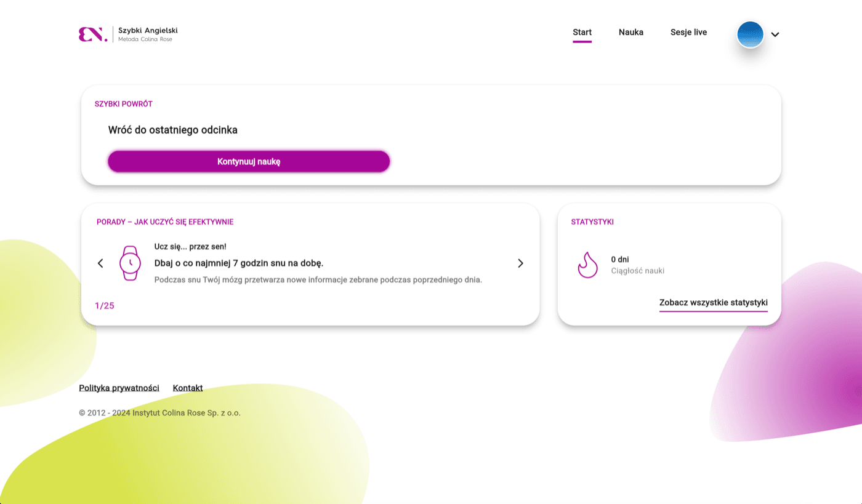Viewport: 862px width, 504px height.
Task: Click Wróć do ostatniego odcinka text
Action: (173, 130)
